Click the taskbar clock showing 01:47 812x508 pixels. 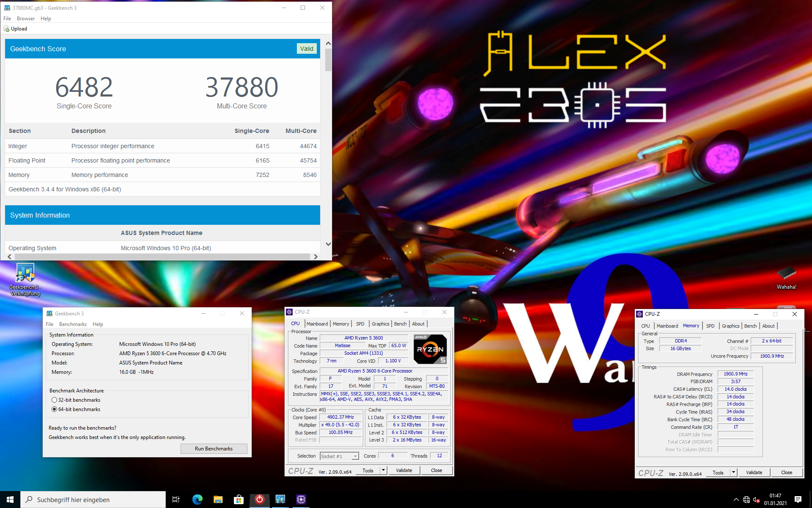click(775, 500)
